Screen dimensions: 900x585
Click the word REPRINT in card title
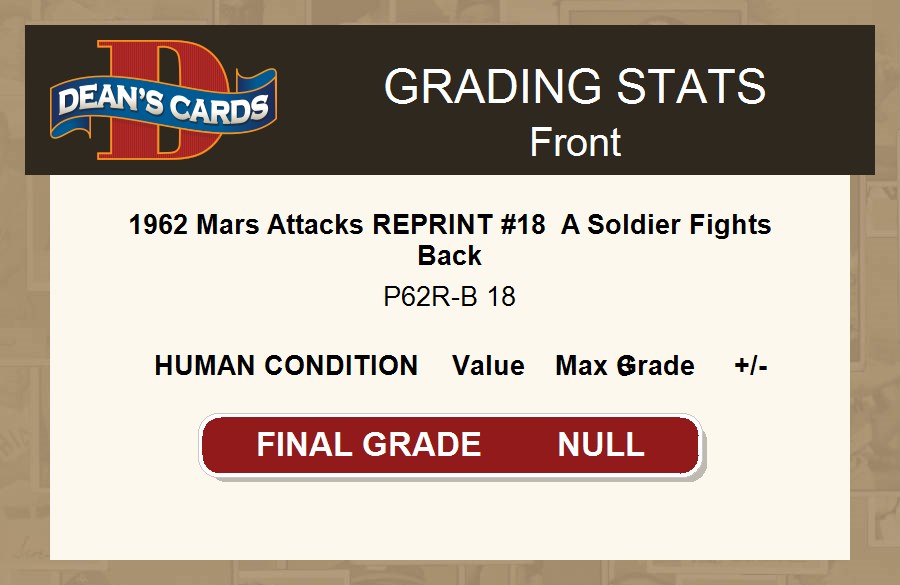click(430, 225)
